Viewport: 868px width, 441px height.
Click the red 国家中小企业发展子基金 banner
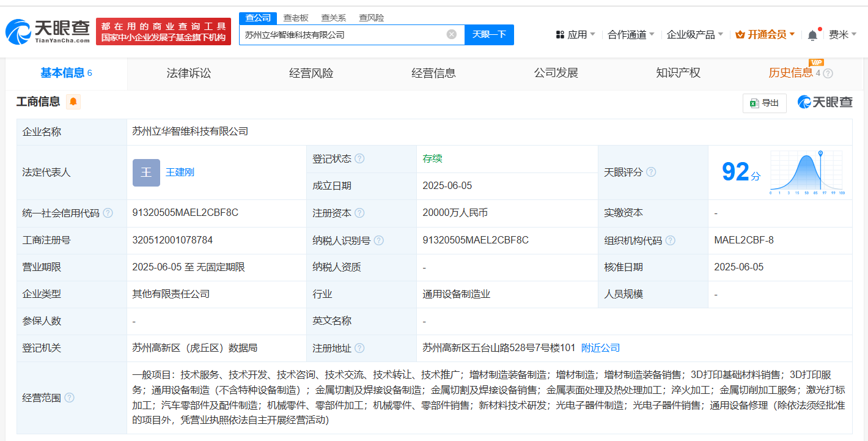163,32
